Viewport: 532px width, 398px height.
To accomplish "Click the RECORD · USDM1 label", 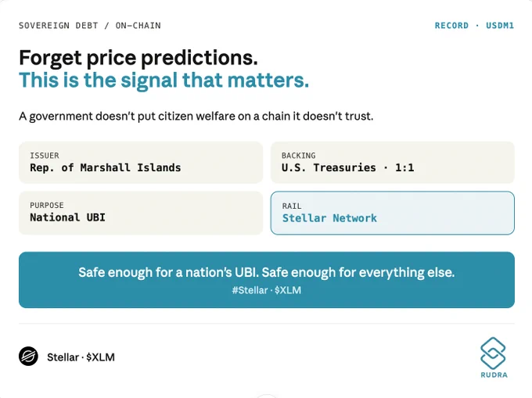I will (474, 26).
